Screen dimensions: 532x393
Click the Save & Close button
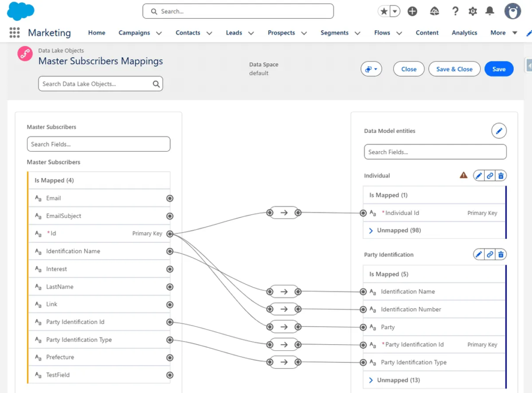454,69
